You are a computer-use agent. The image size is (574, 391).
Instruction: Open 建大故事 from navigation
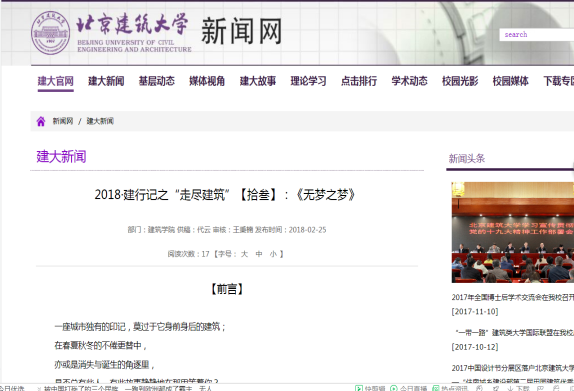click(258, 81)
